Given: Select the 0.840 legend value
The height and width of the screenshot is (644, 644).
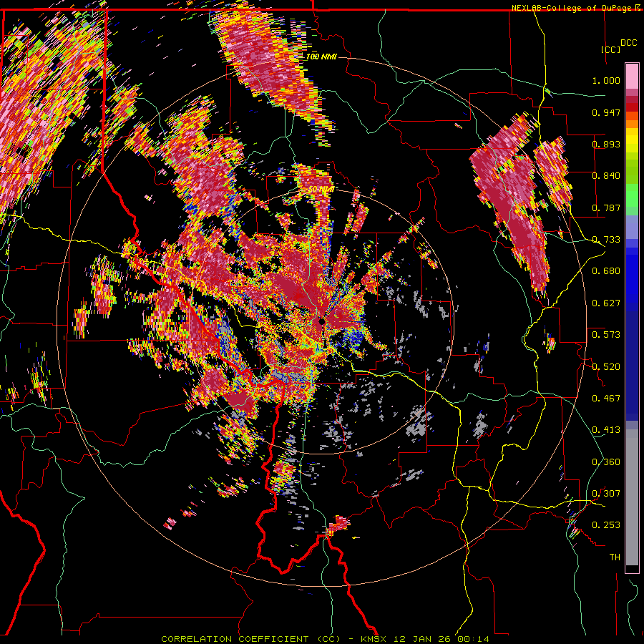Looking at the screenshot, I should pos(606,176).
